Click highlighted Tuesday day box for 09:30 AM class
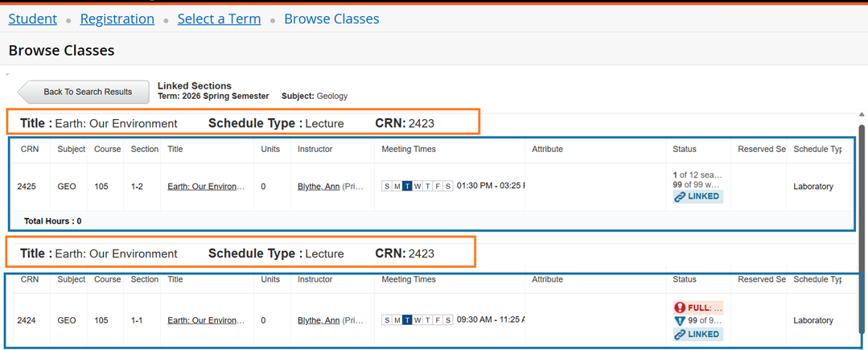Image resolution: width=868 pixels, height=350 pixels. 407,320
